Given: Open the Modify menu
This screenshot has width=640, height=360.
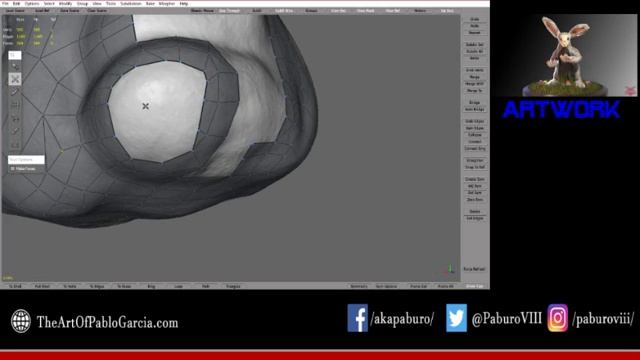Looking at the screenshot, I should click(x=65, y=3).
